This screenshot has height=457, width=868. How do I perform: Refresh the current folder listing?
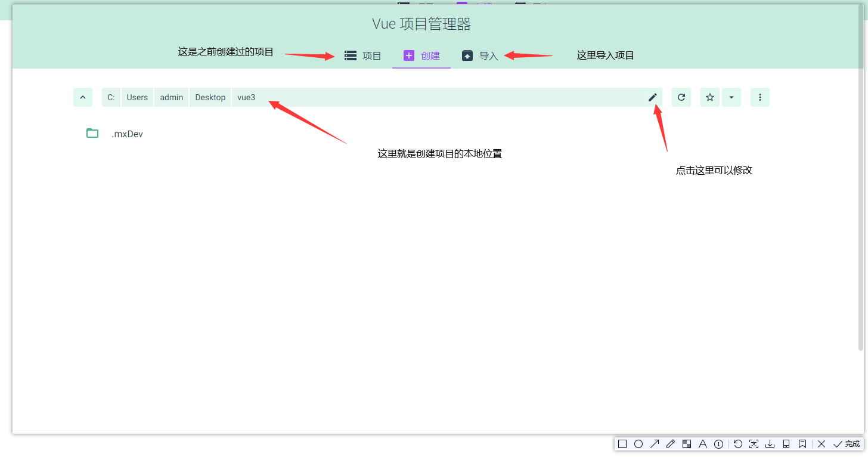681,97
